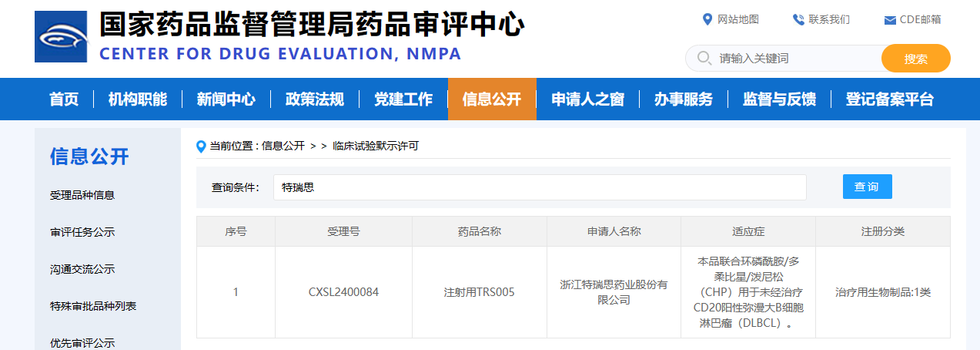Screen dimensions: 980x350
Task: Open the 党建工作 menu item
Action: 403,99
